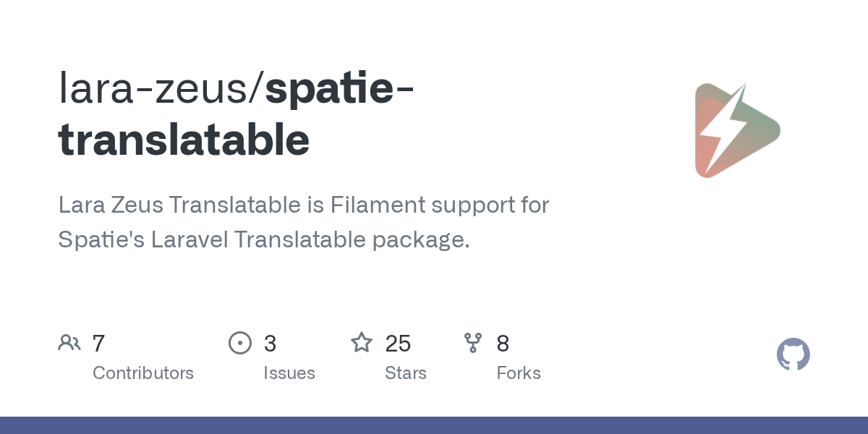Click the Forks branch icon
The width and height of the screenshot is (868, 434).
[473, 343]
